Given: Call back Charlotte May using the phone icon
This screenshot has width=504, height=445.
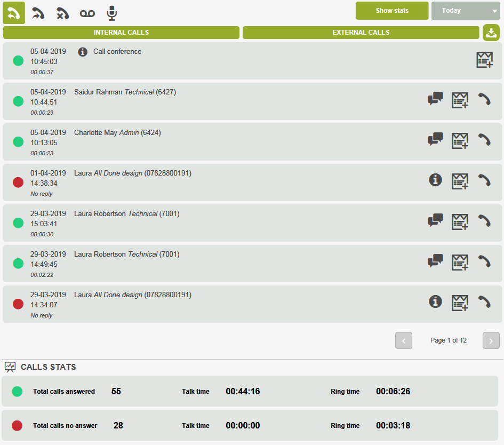Looking at the screenshot, I should 484,140.
